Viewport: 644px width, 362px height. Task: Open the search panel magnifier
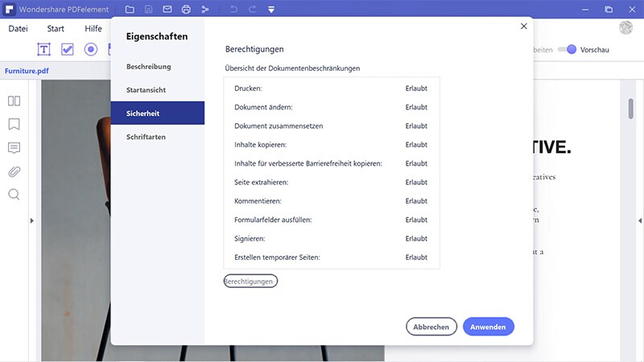[14, 194]
